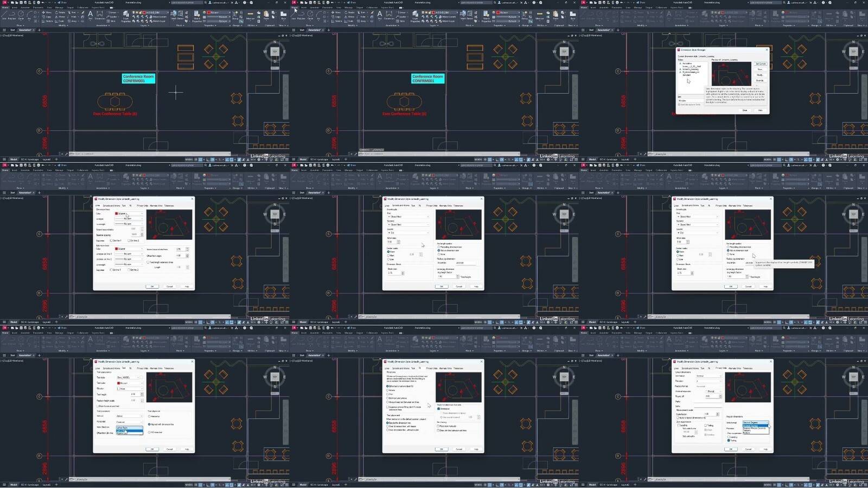Click dimension lines red color swatch in the Lines dialog
The width and height of the screenshot is (868, 488).
pos(117,214)
